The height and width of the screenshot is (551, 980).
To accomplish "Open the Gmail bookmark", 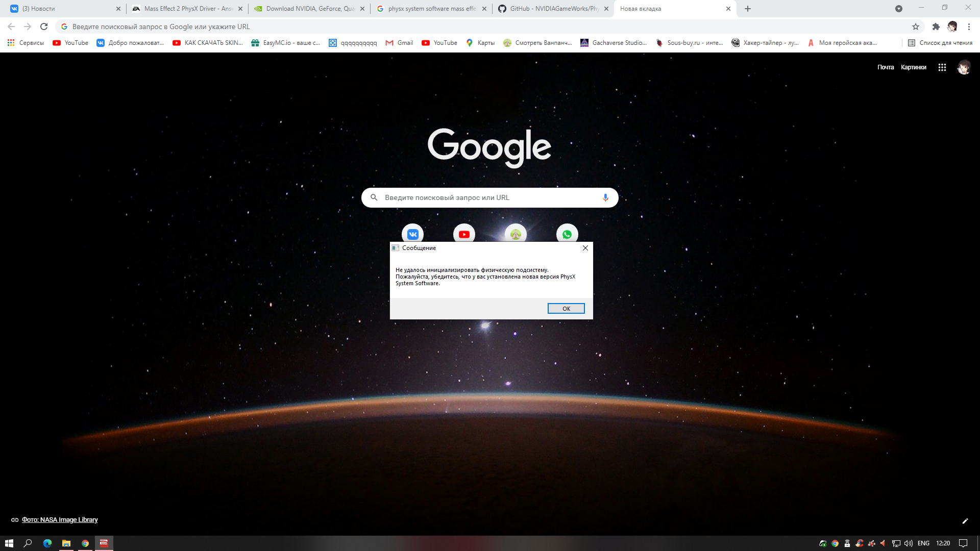I will coord(399,43).
